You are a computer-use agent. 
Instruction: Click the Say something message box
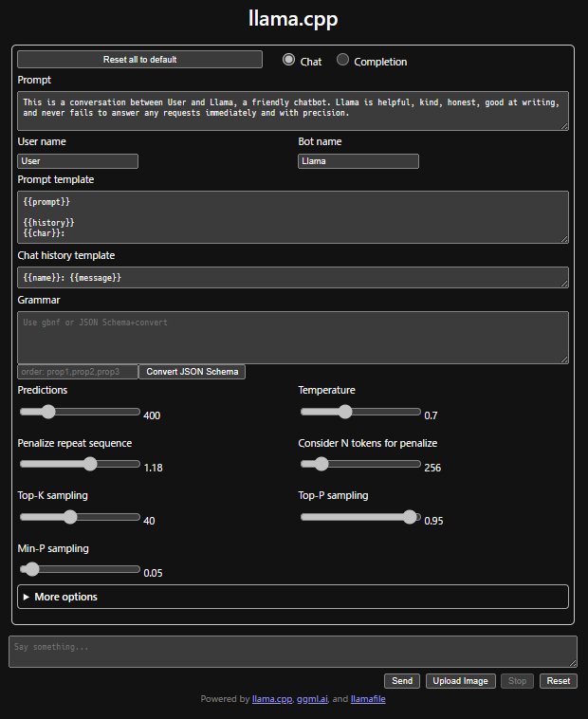click(293, 652)
